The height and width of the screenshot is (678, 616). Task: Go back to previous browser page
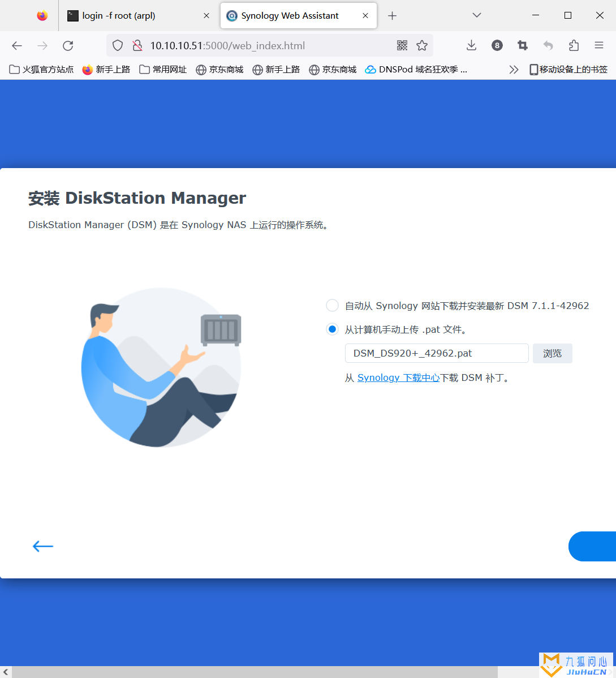coord(17,45)
